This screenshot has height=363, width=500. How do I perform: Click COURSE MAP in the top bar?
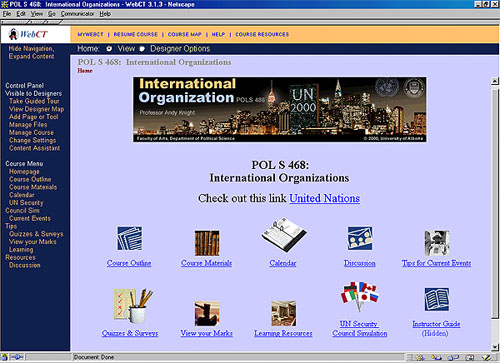184,34
